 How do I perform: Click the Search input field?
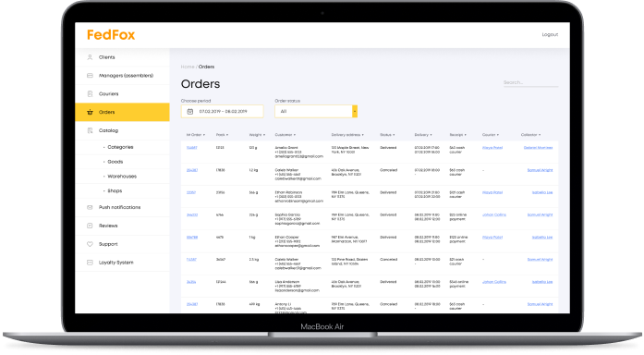(x=530, y=82)
